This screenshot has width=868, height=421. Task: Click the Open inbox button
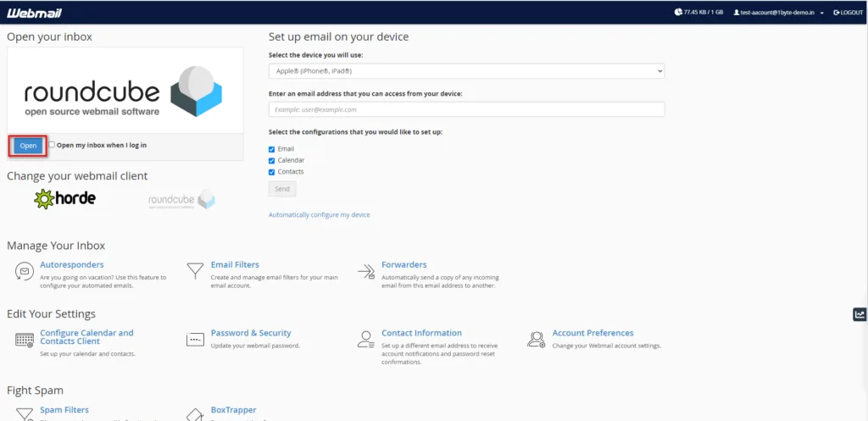(x=28, y=146)
